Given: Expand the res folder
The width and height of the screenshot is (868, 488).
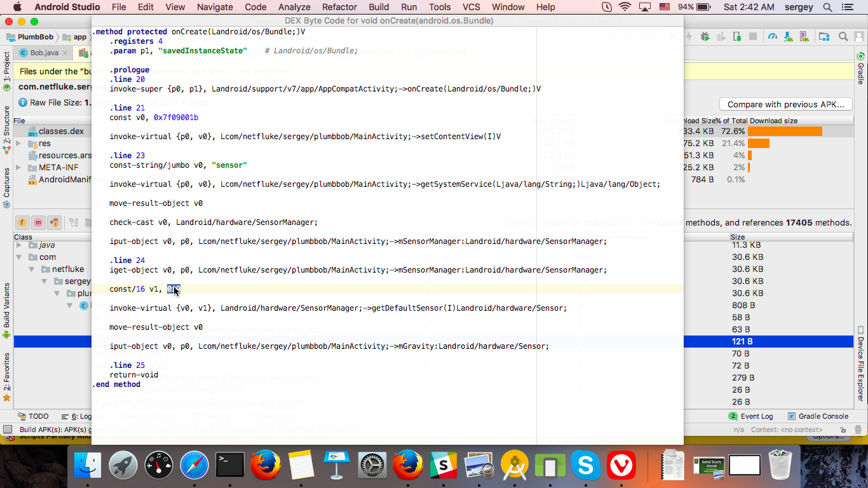Looking at the screenshot, I should point(18,143).
